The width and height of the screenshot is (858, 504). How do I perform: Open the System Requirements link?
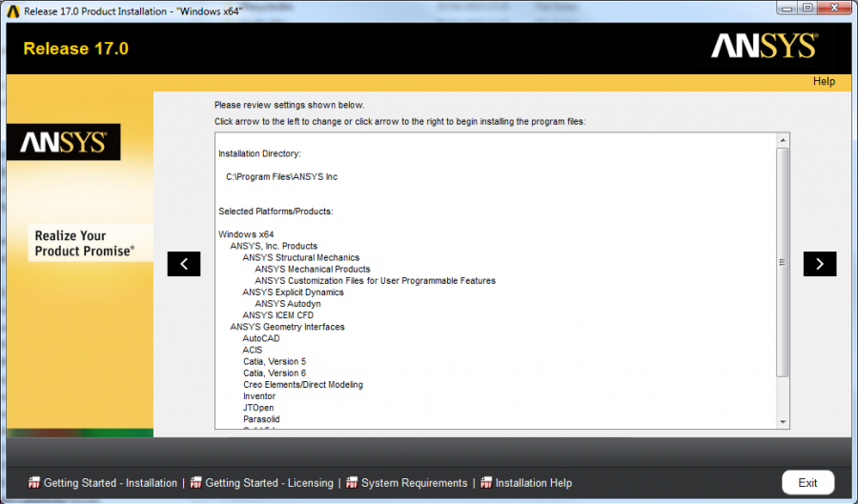[x=415, y=483]
